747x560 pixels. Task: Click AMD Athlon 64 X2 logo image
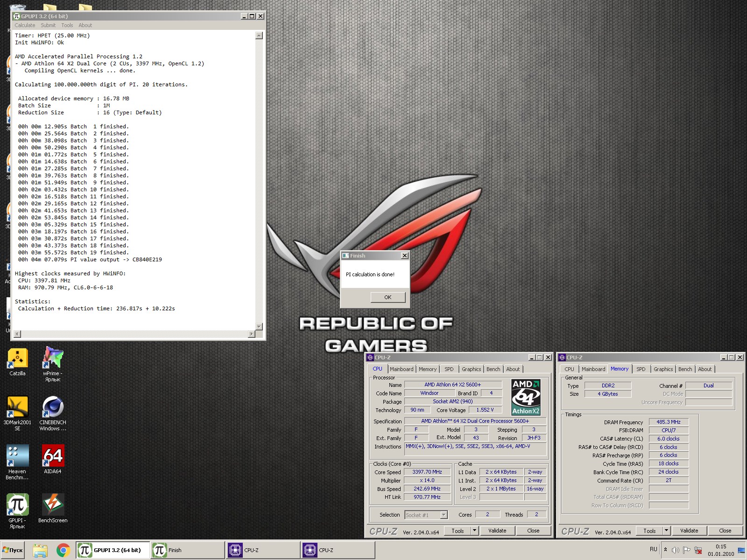point(526,397)
